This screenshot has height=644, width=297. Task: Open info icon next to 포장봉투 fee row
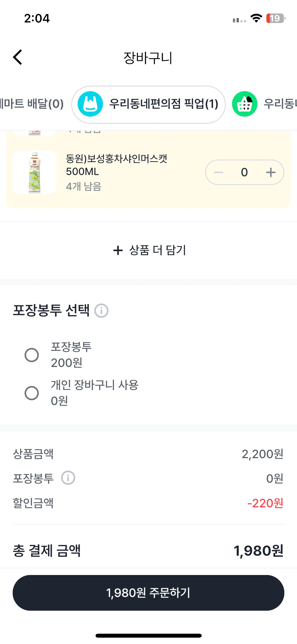68,478
